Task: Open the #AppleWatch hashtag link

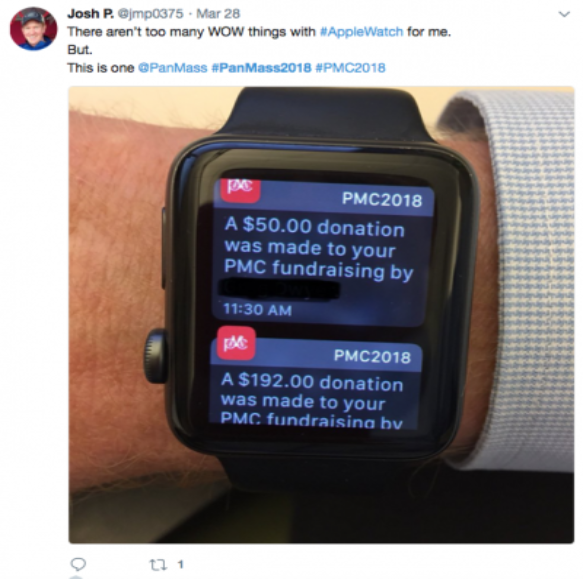Action: (361, 32)
